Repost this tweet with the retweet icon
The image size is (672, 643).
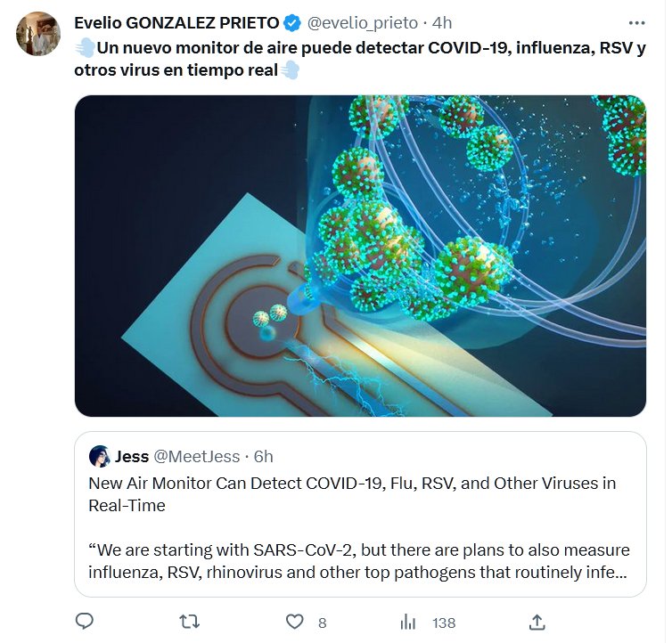[x=190, y=622]
